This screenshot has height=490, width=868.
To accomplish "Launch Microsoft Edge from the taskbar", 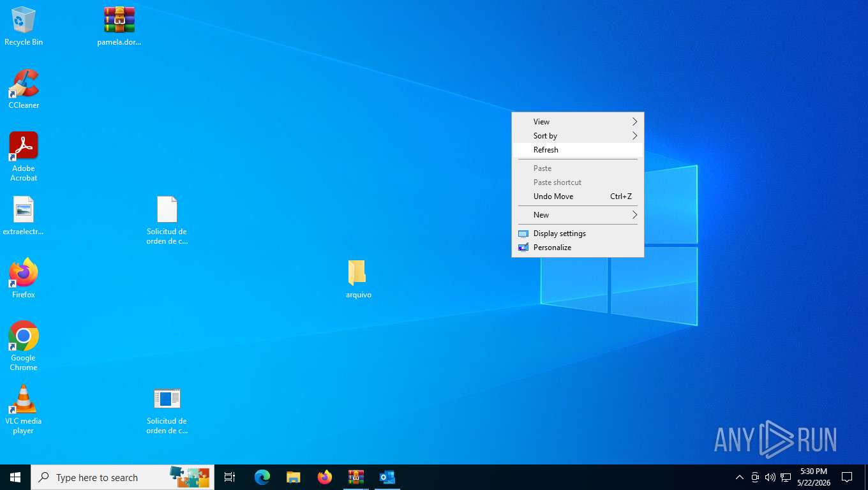I will tap(262, 477).
